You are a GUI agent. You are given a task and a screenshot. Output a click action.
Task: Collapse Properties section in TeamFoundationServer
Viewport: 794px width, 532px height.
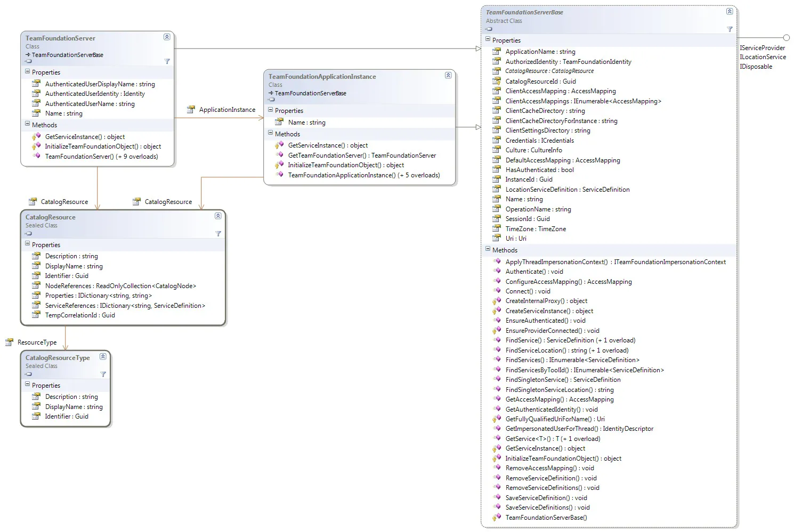pos(27,71)
